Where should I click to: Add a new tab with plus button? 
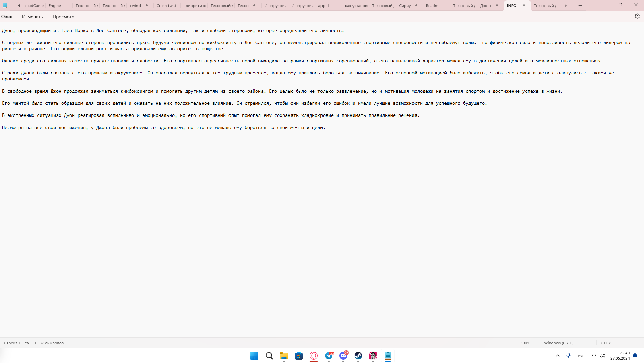[x=580, y=6]
